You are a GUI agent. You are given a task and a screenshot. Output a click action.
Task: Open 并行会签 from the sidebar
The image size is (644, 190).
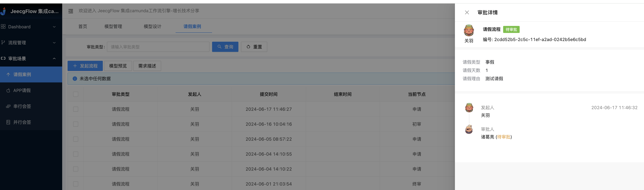click(x=22, y=122)
